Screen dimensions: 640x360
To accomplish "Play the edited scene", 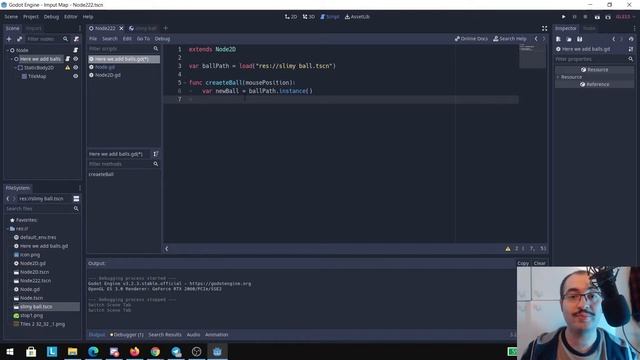I will point(597,17).
